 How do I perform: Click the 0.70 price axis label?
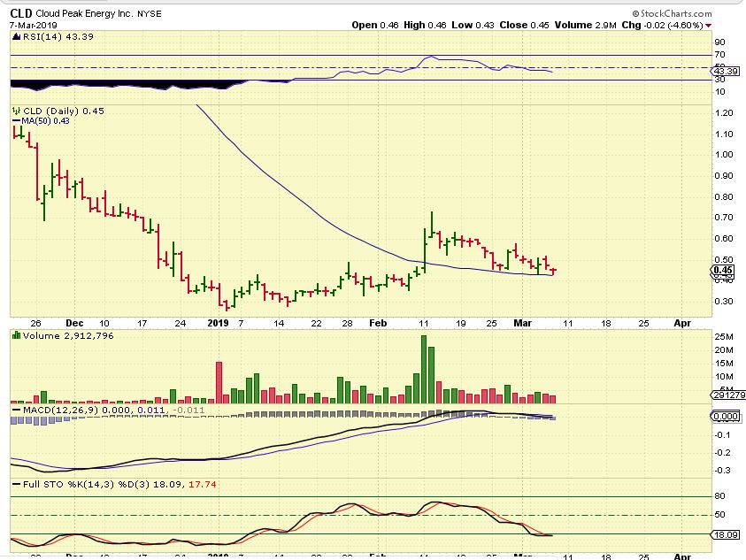tap(724, 218)
